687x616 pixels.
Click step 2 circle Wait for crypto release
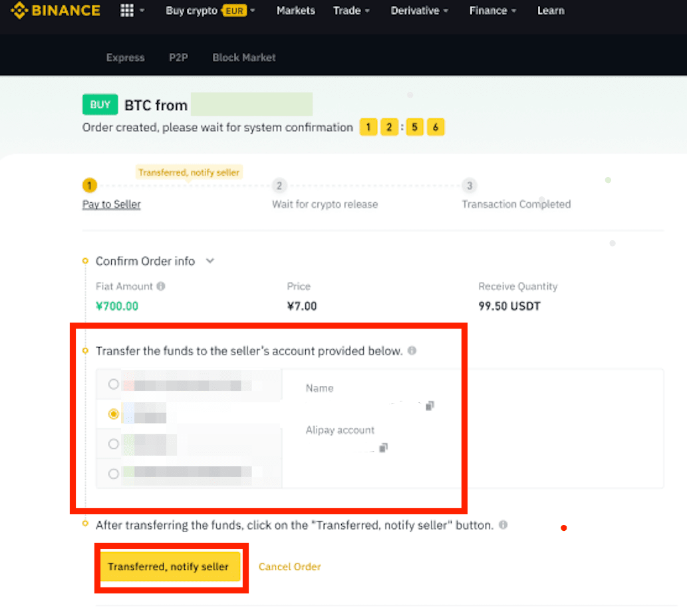pyautogui.click(x=279, y=186)
